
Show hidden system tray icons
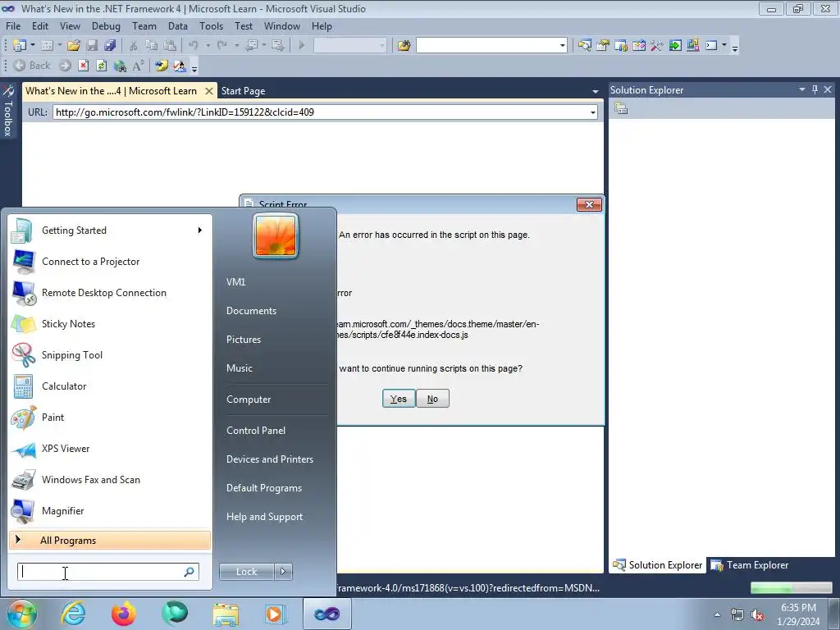coord(717,615)
